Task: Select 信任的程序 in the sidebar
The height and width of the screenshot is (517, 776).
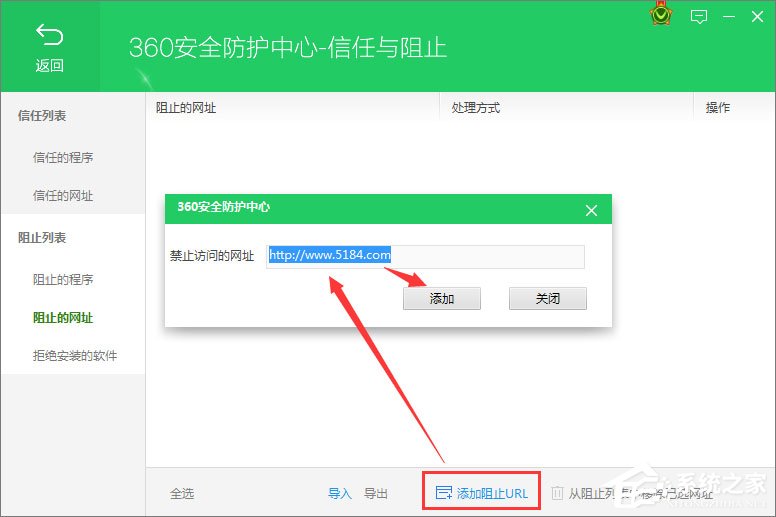Action: pos(63,158)
